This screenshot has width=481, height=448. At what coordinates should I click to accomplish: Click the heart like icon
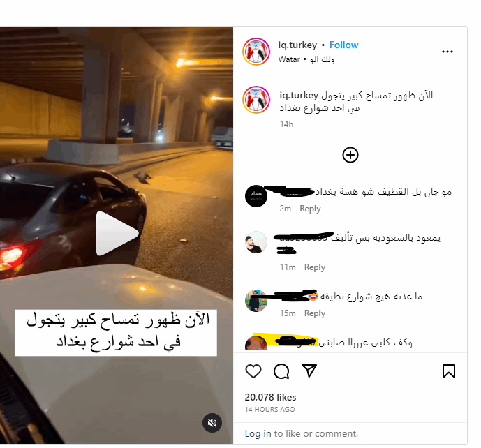point(253,371)
